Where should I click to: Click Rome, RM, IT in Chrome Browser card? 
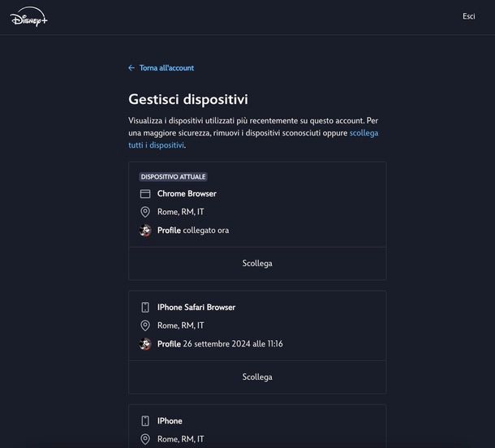[x=181, y=212]
